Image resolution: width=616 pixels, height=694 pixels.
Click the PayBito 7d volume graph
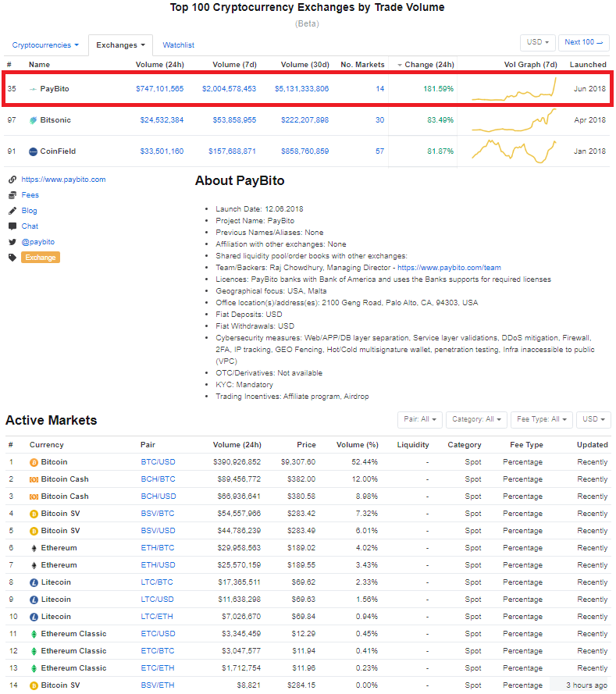click(x=515, y=90)
